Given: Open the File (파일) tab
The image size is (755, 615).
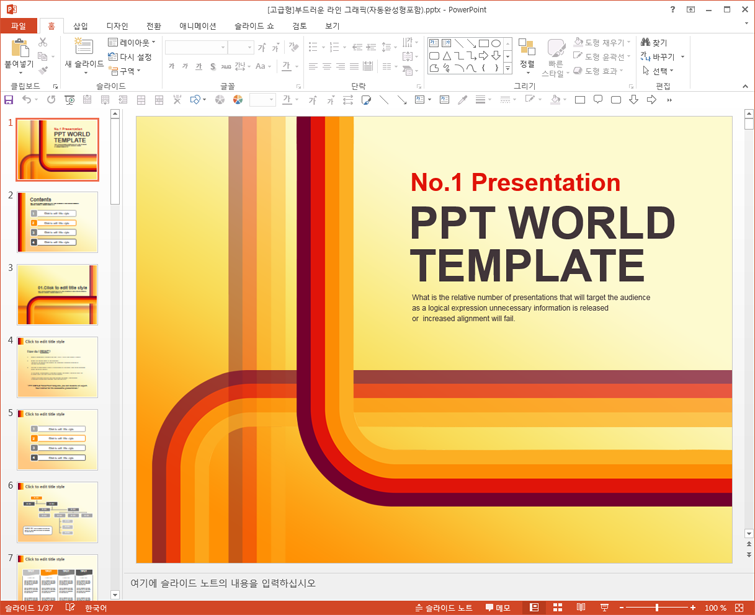Looking at the screenshot, I should coord(19,26).
